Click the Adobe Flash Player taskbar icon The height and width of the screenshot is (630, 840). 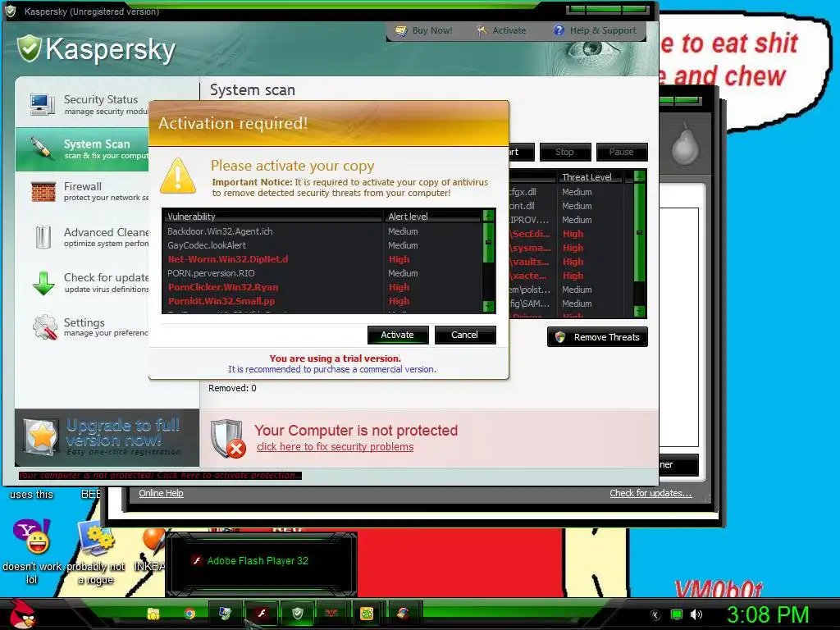[262, 614]
